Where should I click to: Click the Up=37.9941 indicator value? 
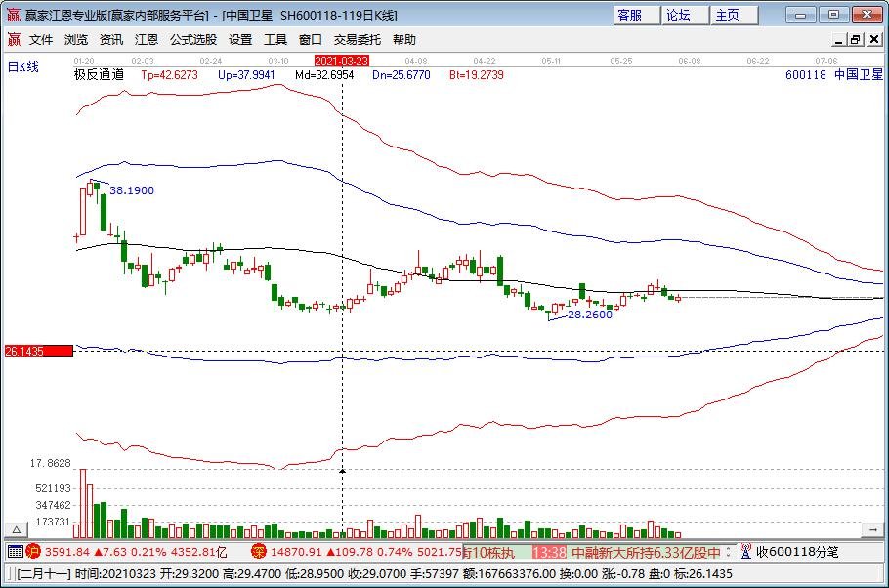pyautogui.click(x=246, y=75)
